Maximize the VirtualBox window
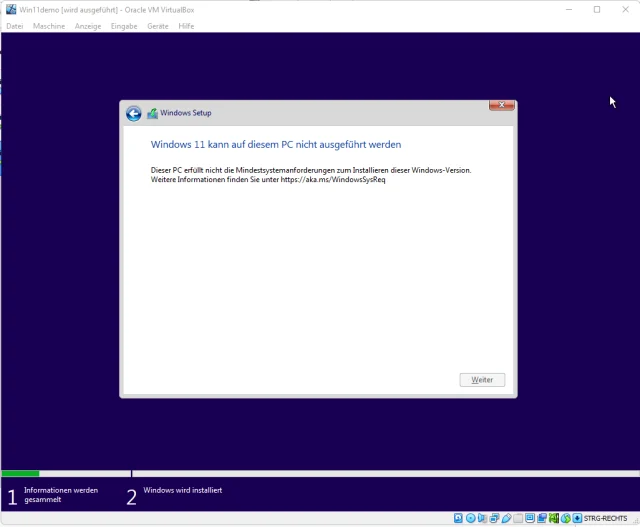Image resolution: width=640 pixels, height=527 pixels. click(x=597, y=9)
